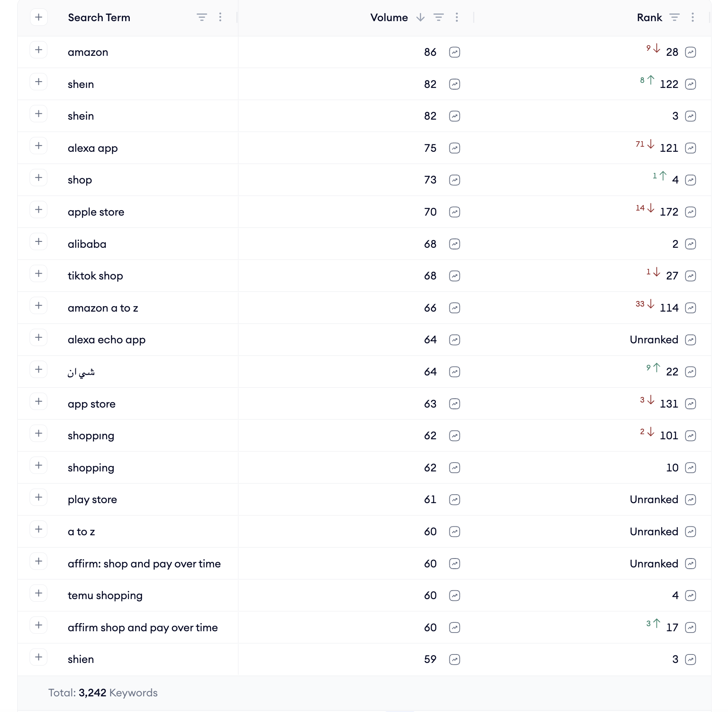The image size is (728, 712).
Task: Open Search Term column filter
Action: pos(202,17)
